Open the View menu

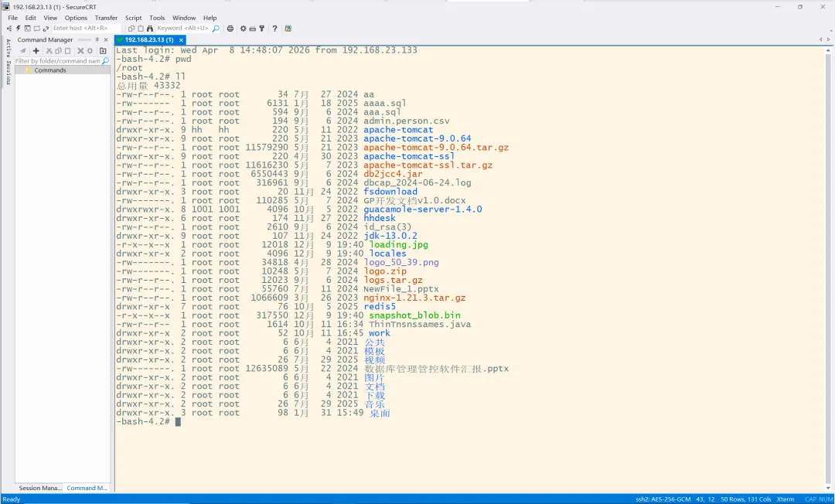(x=50, y=18)
